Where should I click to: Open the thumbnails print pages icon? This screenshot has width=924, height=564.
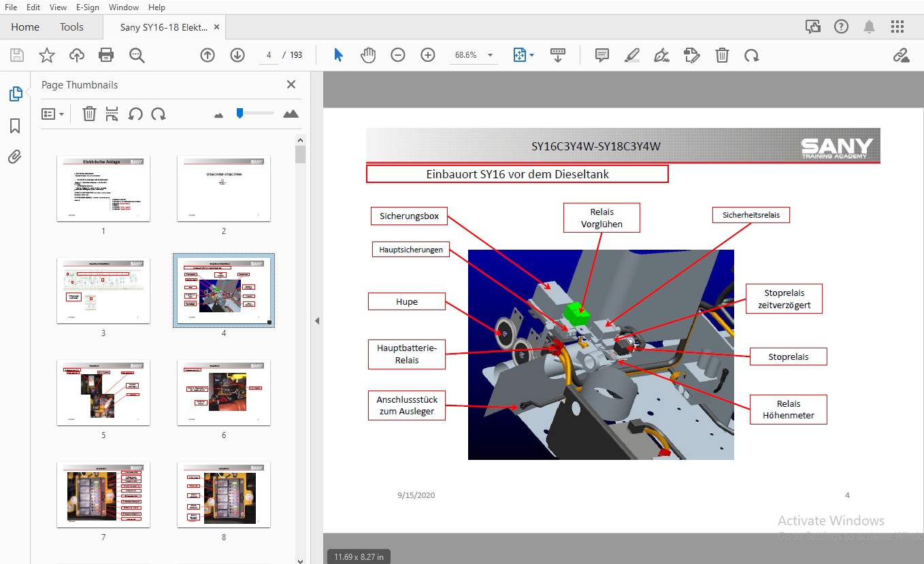coord(112,114)
